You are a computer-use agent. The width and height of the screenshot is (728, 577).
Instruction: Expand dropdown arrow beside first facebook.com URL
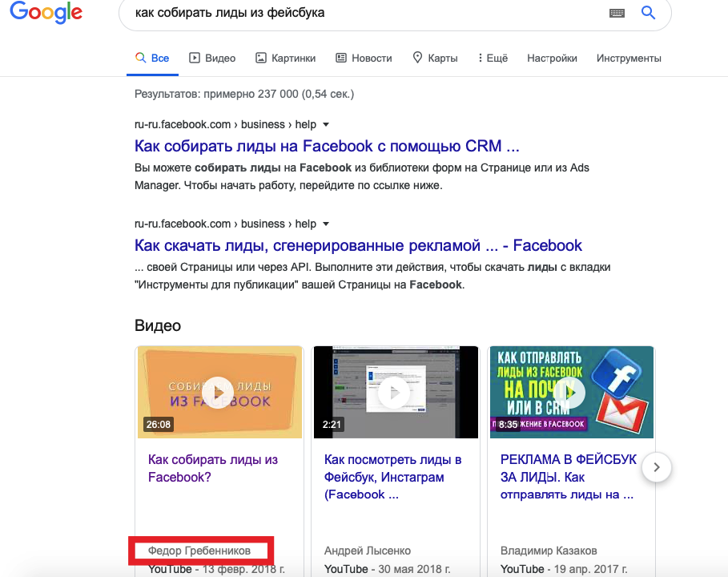(x=326, y=125)
